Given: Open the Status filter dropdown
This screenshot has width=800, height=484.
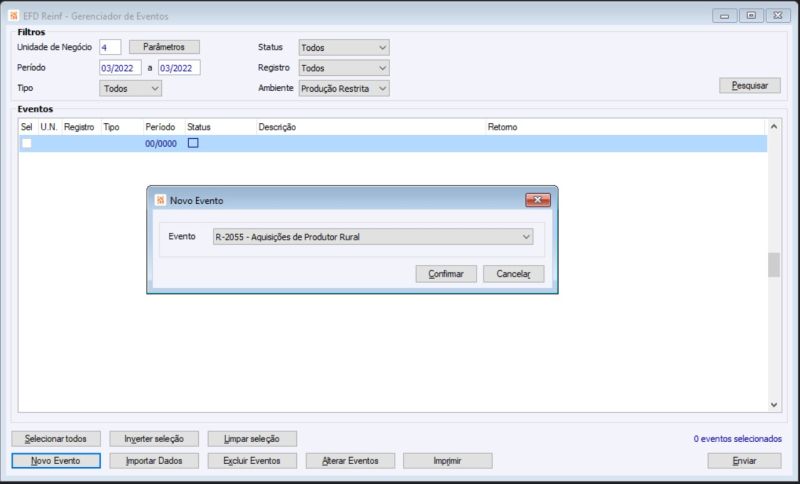Looking at the screenshot, I should (x=344, y=47).
